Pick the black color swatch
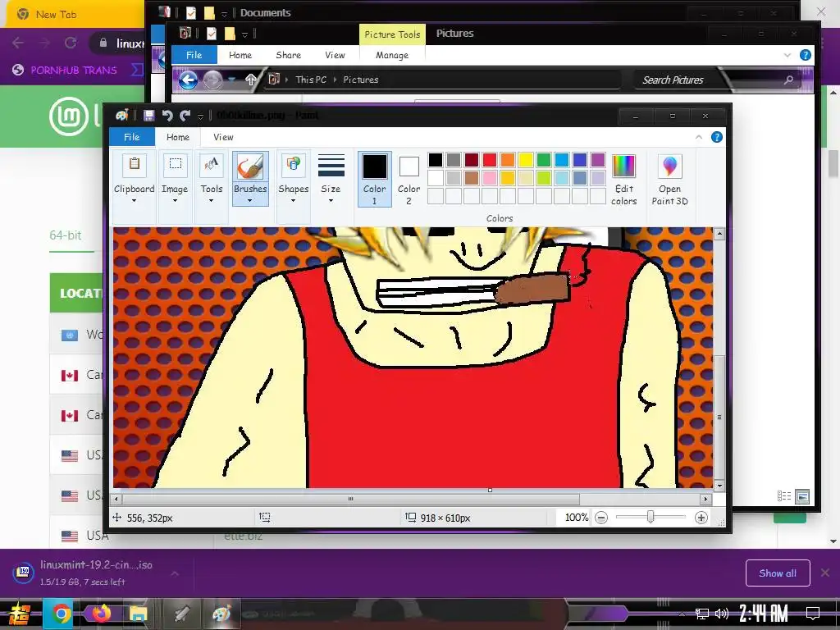 436,160
